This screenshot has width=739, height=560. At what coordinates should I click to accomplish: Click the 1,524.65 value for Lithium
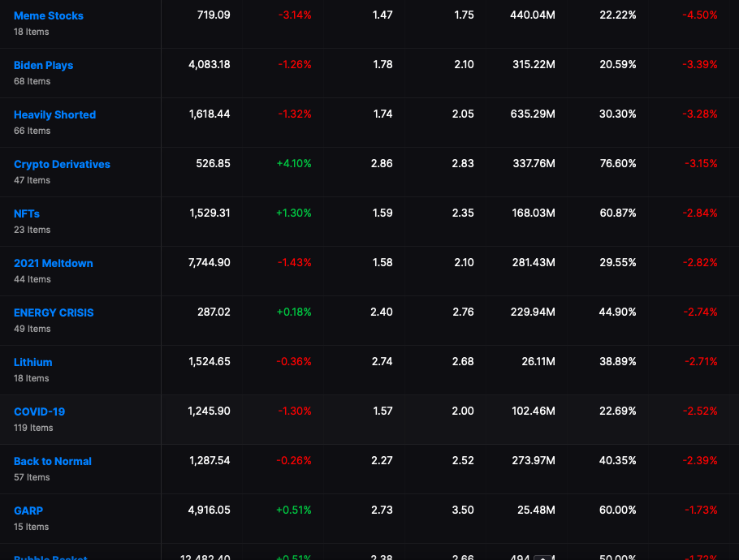[x=210, y=361]
